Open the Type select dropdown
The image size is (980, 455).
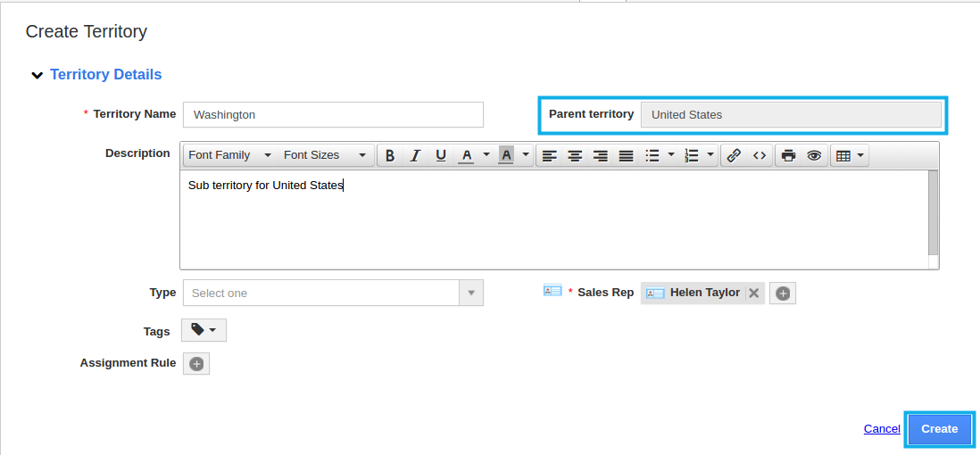333,293
